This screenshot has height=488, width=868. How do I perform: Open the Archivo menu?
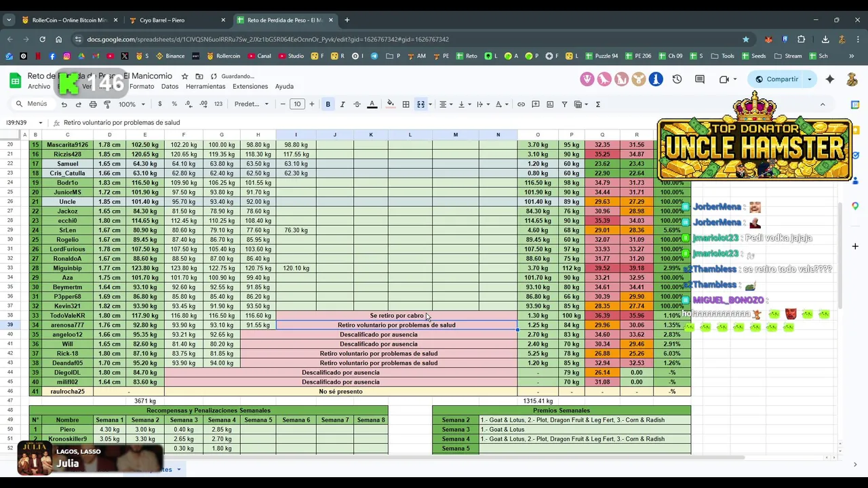[x=39, y=87]
